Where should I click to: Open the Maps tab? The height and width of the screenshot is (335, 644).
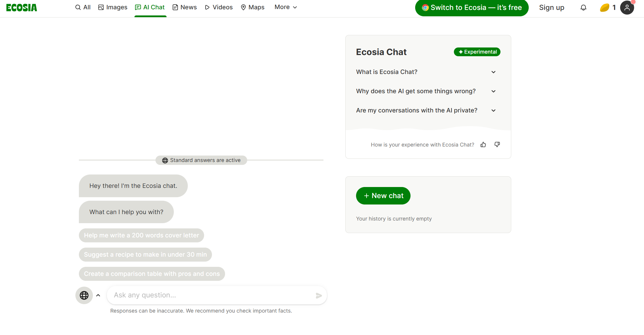[x=252, y=7]
